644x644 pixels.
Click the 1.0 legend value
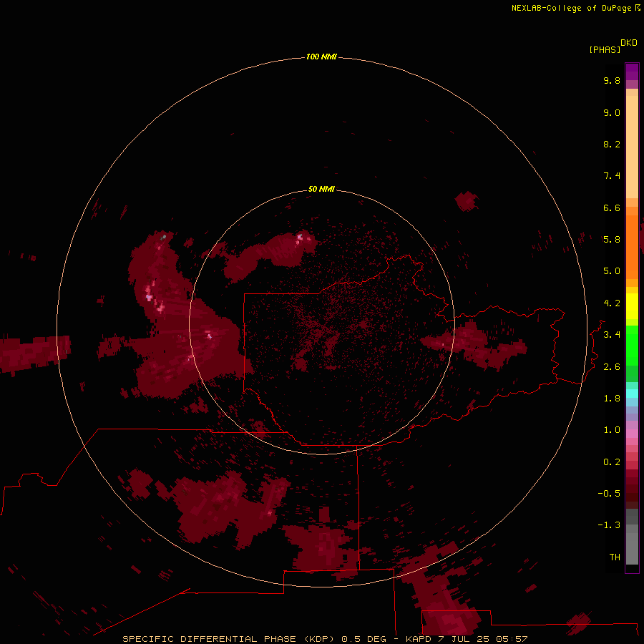coord(612,430)
